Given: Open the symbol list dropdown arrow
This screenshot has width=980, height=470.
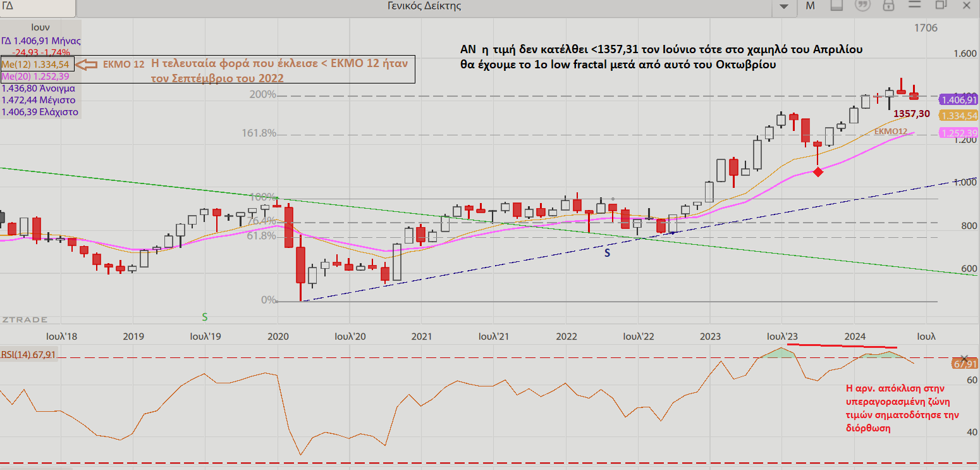Looking at the screenshot, I should pyautogui.click(x=784, y=6).
